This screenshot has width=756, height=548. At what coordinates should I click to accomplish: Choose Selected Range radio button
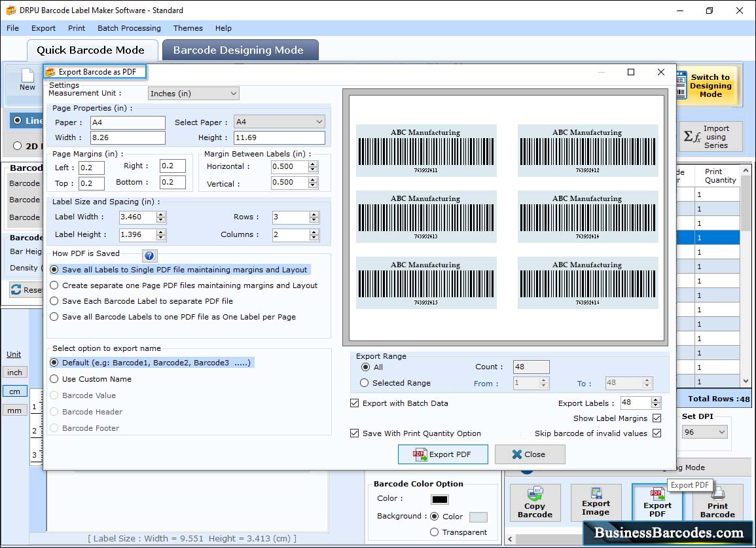coord(365,383)
